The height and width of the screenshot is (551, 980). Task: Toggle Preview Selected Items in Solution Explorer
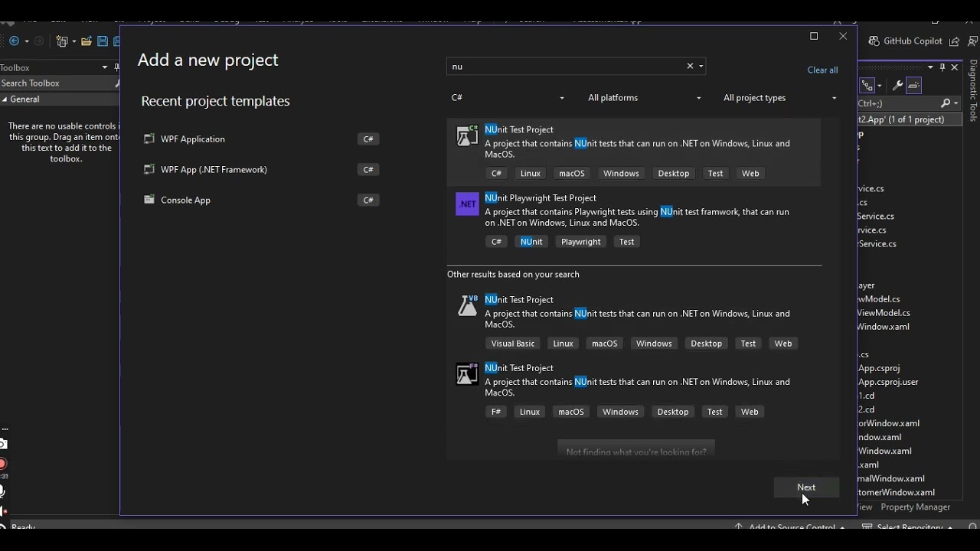913,86
